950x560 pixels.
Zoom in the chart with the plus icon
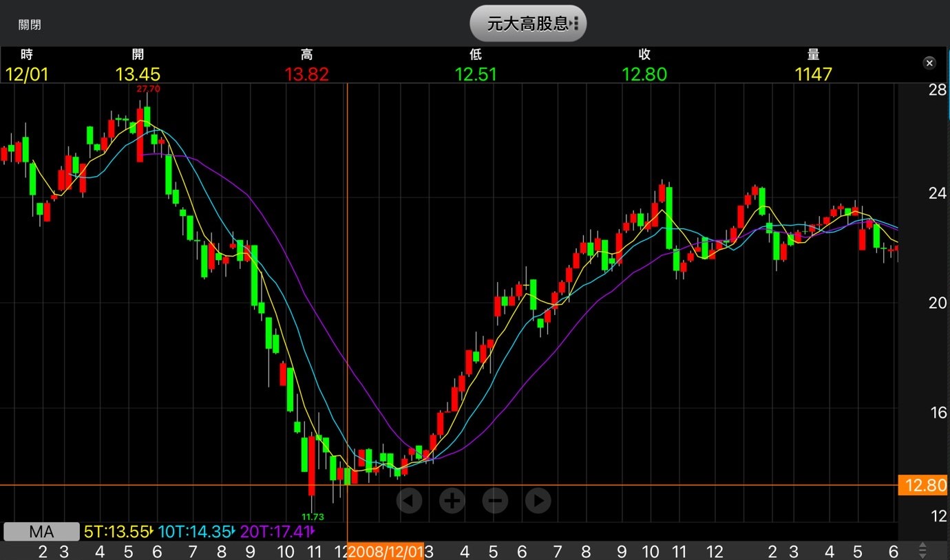[x=452, y=501]
